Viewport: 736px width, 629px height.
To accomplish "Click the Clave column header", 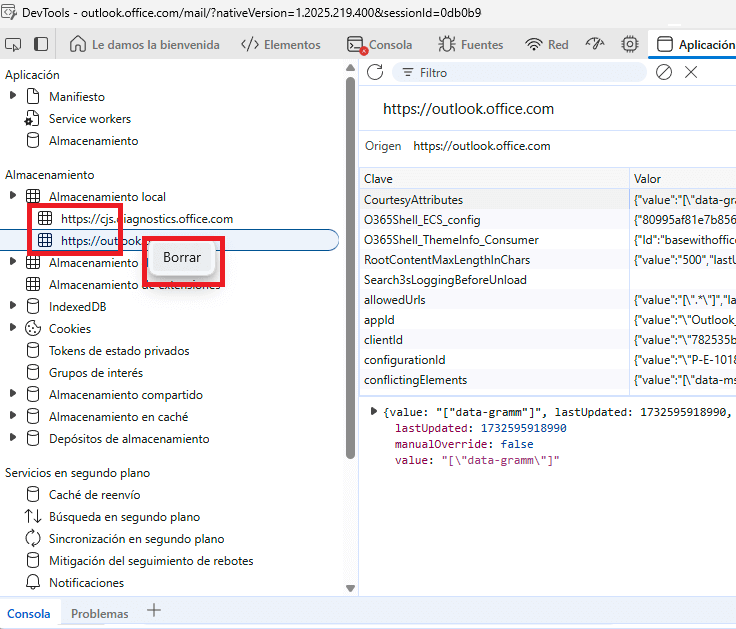I will tap(494, 179).
